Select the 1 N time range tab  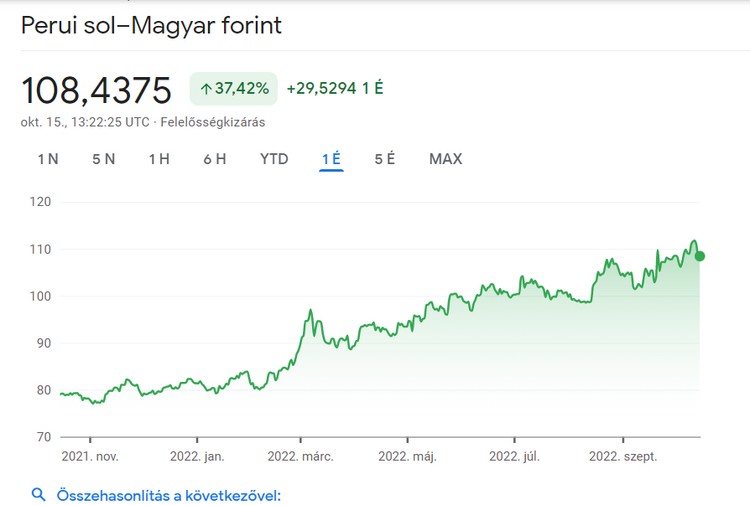48,159
